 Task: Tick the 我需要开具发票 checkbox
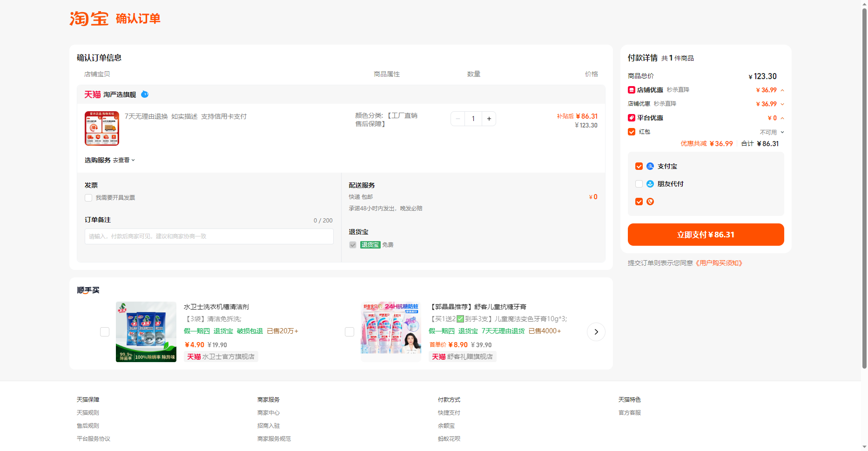88,198
